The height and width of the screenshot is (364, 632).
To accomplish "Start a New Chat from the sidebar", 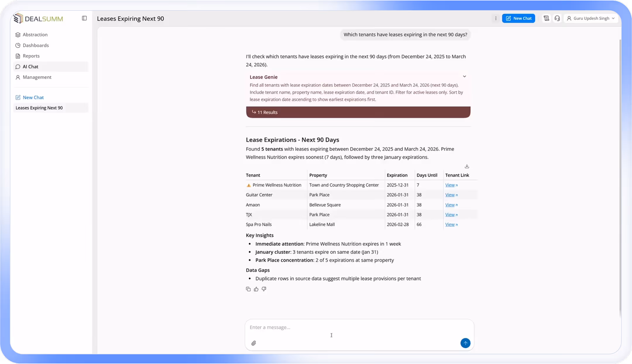I will [x=30, y=97].
